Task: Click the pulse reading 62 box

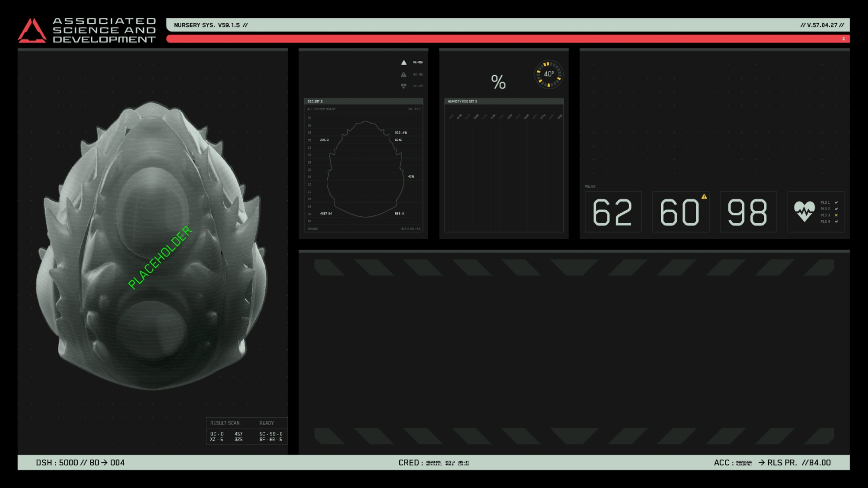Action: (x=613, y=212)
